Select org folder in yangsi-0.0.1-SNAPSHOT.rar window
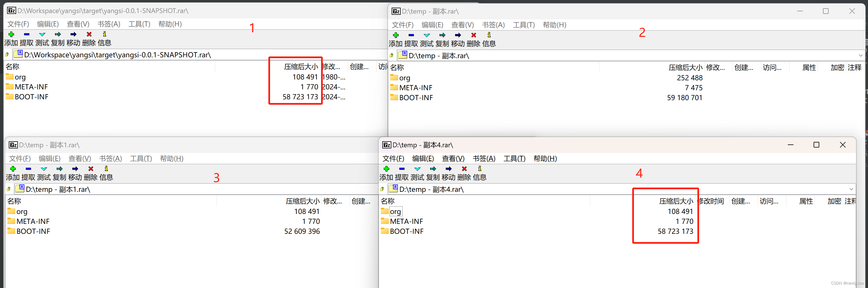This screenshot has width=868, height=288. (x=20, y=77)
